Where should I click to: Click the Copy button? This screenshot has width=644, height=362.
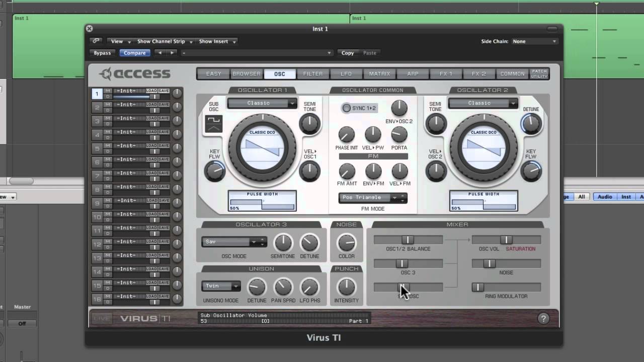[x=348, y=53]
